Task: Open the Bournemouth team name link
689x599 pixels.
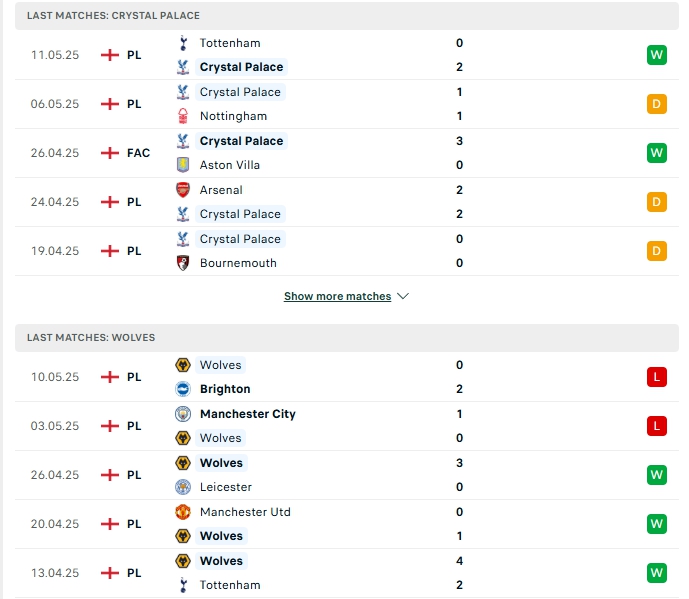Action: pyautogui.click(x=238, y=263)
